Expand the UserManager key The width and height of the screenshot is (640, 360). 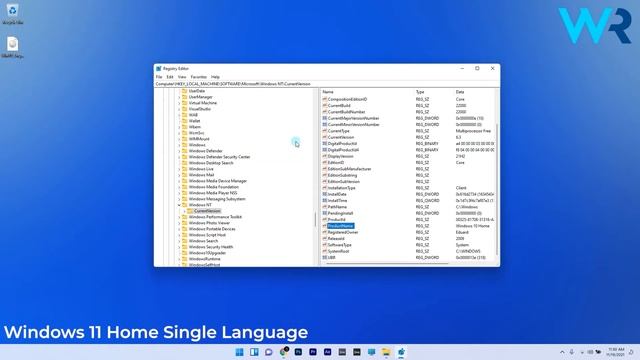[179, 97]
